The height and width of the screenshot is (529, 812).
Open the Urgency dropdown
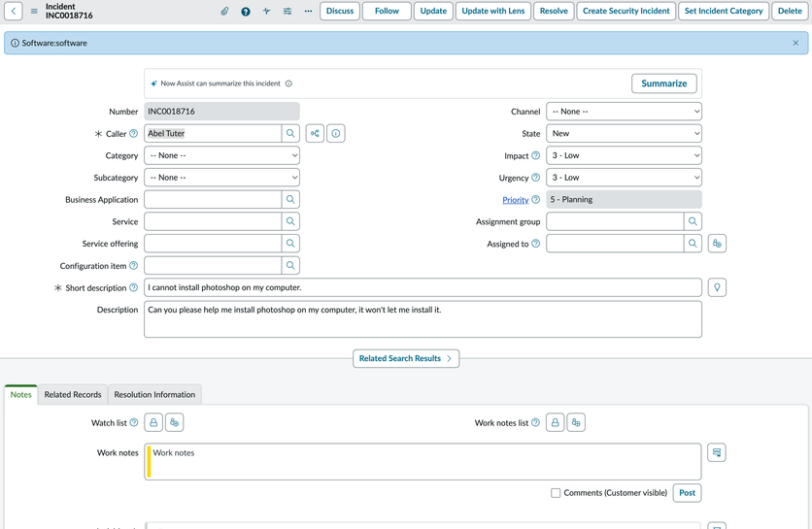[623, 178]
